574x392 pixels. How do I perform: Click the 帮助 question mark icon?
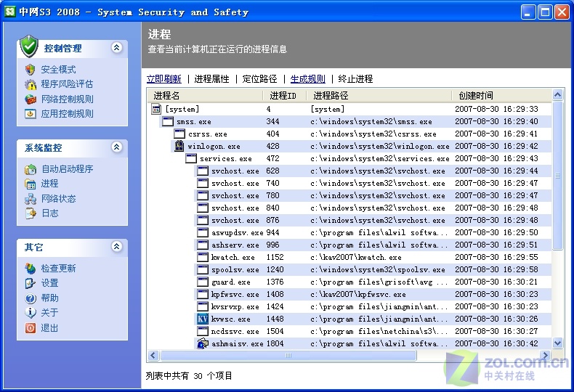pyautogui.click(x=31, y=298)
